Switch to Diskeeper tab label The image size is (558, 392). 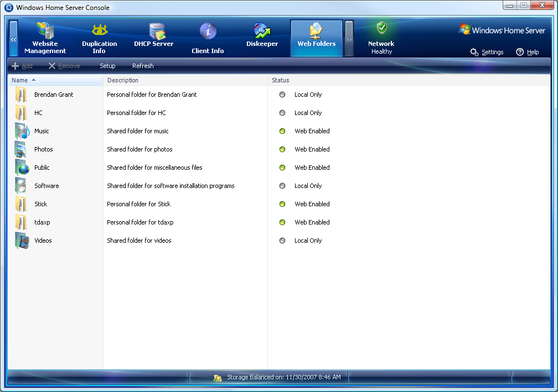click(x=262, y=44)
